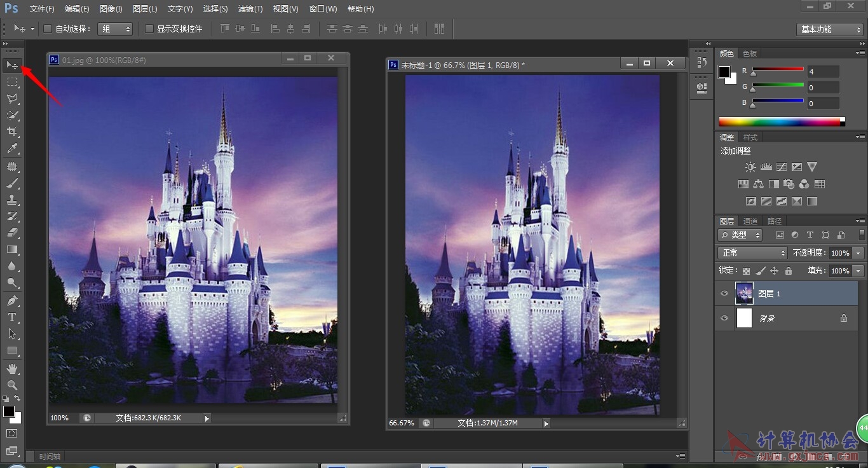This screenshot has width=868, height=468.
Task: Toggle lock all padlock icon
Action: click(789, 271)
